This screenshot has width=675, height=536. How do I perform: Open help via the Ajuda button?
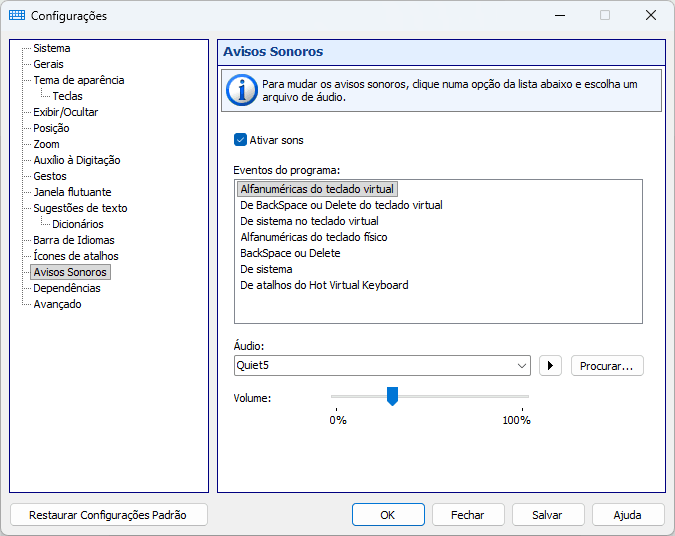628,514
